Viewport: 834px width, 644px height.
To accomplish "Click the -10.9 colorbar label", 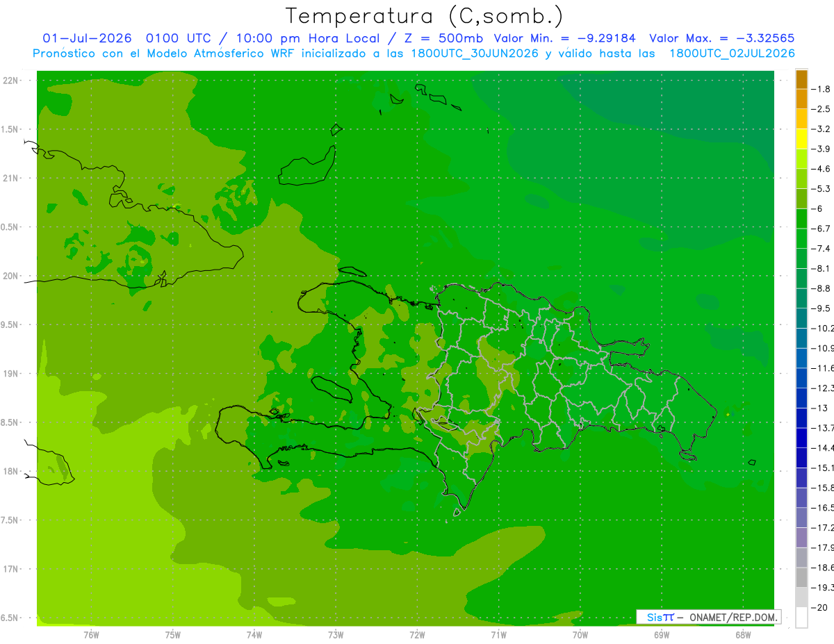I will pos(823,347).
